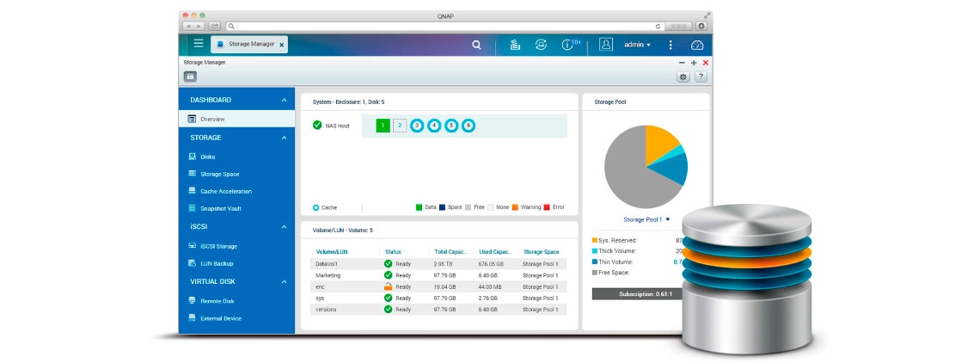This screenshot has height=363, width=980.
Task: Click the 44.03 MB used capacity cell
Action: coord(491,286)
